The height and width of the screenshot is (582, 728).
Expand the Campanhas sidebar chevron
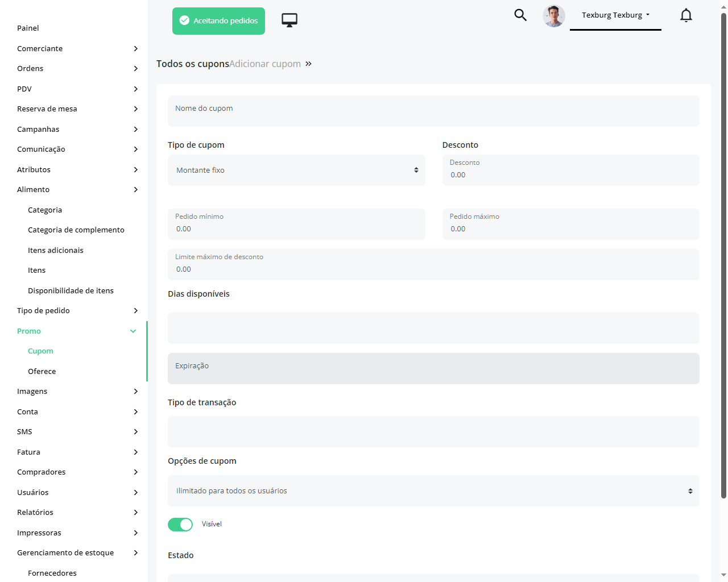pyautogui.click(x=135, y=130)
